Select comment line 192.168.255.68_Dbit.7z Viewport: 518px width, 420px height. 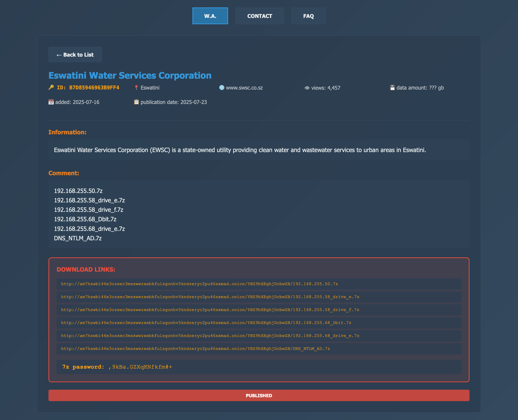[x=85, y=219]
